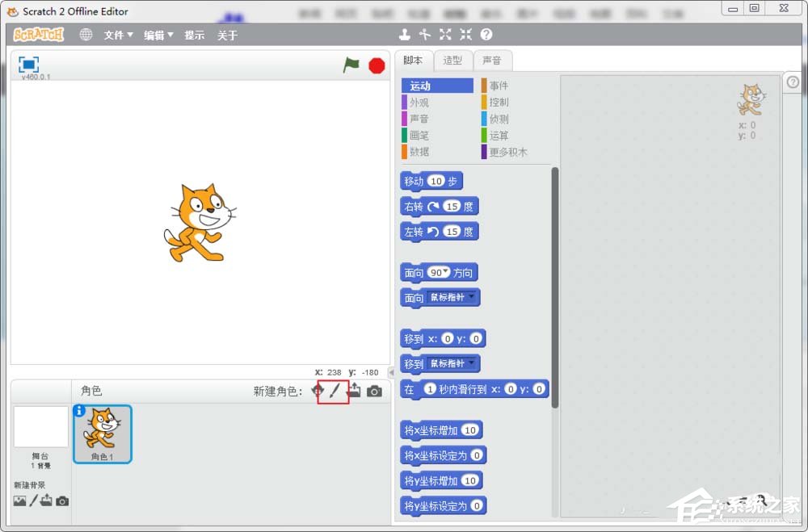Choose new sprite from the library icon
This screenshot has width=808, height=532.
coord(318,391)
